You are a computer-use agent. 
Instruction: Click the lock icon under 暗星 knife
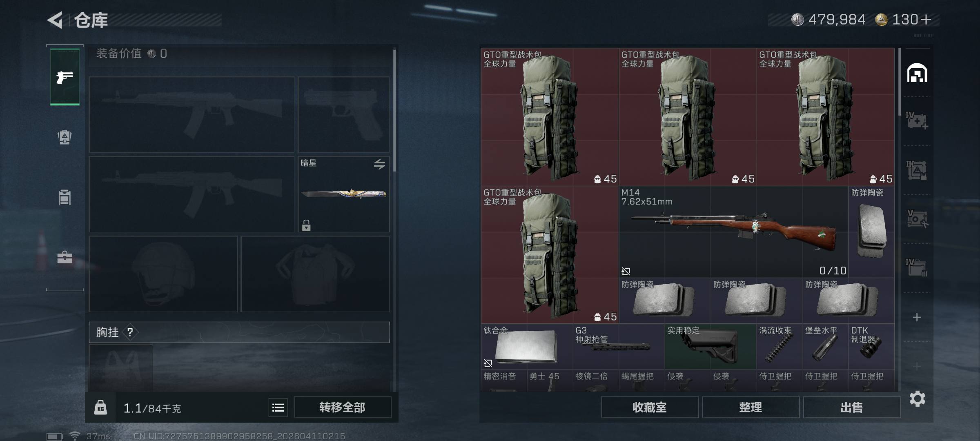(306, 225)
